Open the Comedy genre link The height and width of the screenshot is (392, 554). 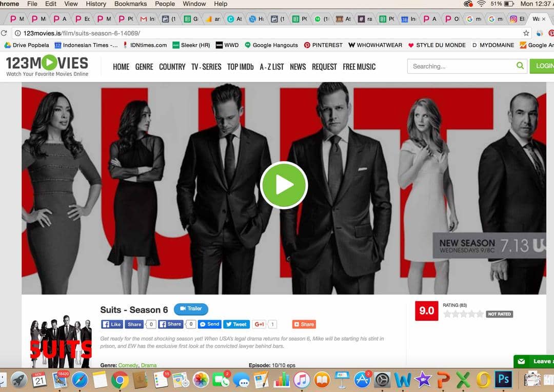[x=128, y=365]
